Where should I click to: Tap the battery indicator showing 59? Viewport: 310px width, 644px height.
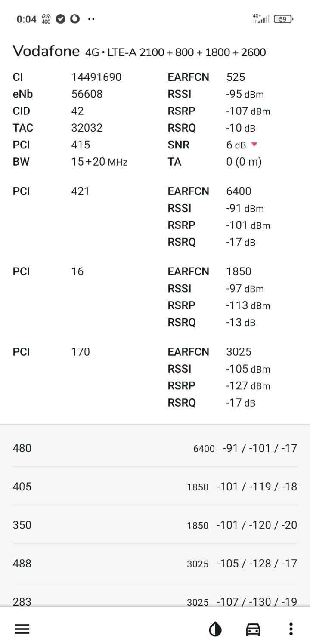283,19
